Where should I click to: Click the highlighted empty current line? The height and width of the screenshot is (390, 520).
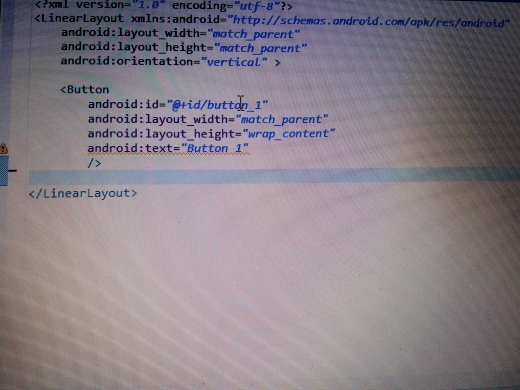tap(274, 177)
